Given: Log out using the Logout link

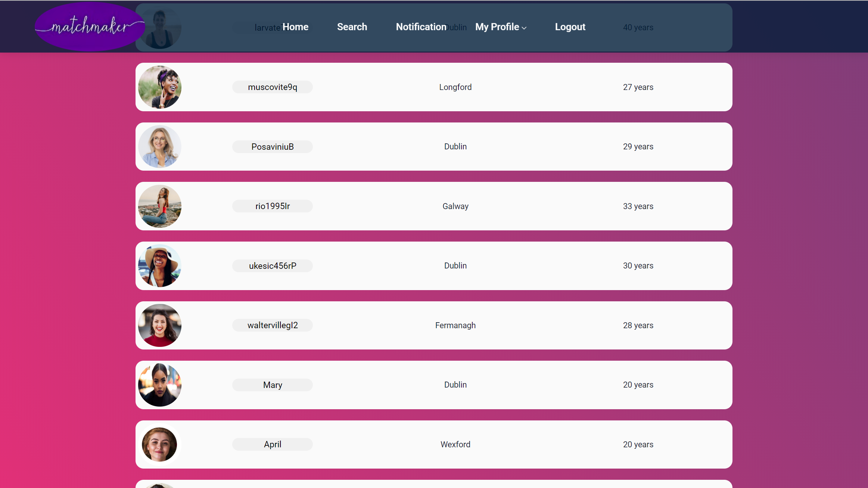Looking at the screenshot, I should (x=570, y=27).
